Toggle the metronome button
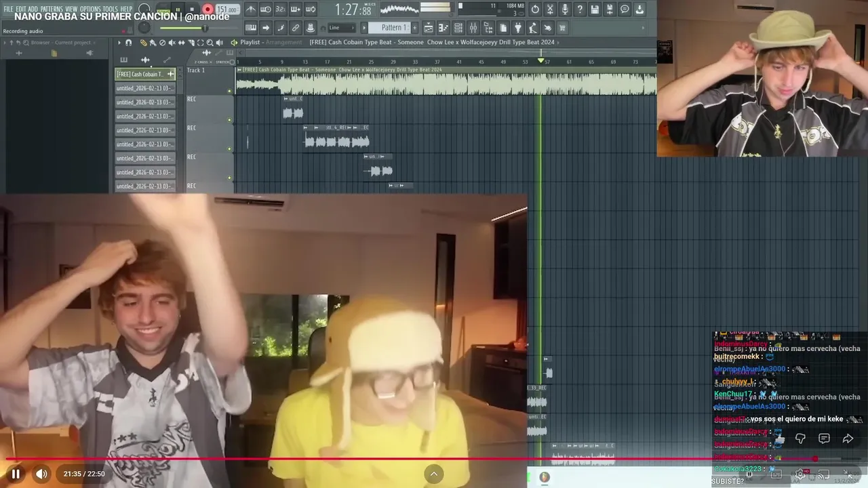The width and height of the screenshot is (868, 488). click(251, 9)
